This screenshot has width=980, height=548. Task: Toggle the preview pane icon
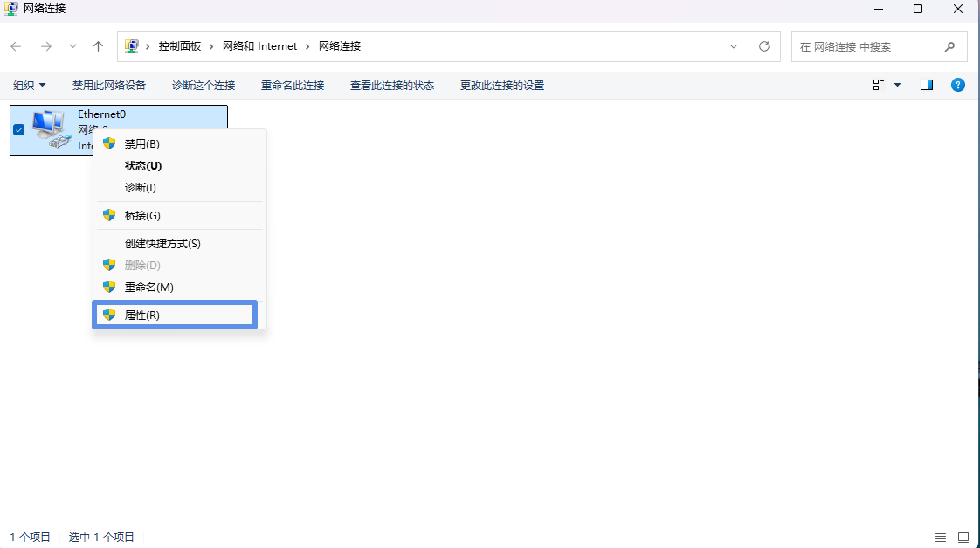(927, 85)
